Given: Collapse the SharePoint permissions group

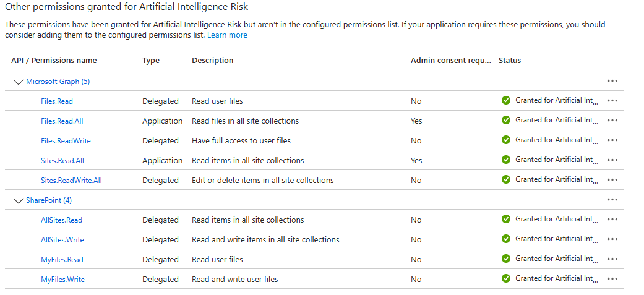Looking at the screenshot, I should point(17,200).
